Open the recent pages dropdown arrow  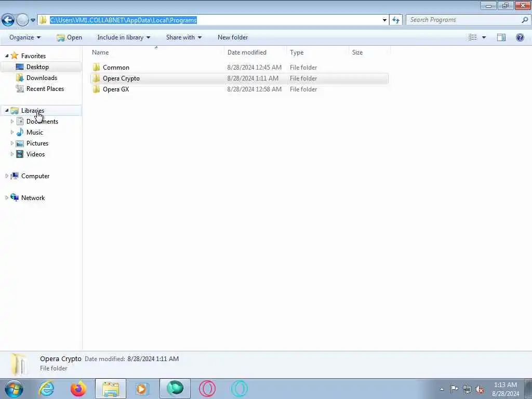click(33, 20)
